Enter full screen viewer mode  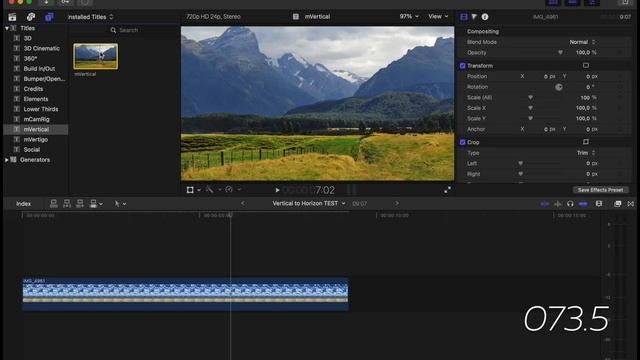point(448,190)
